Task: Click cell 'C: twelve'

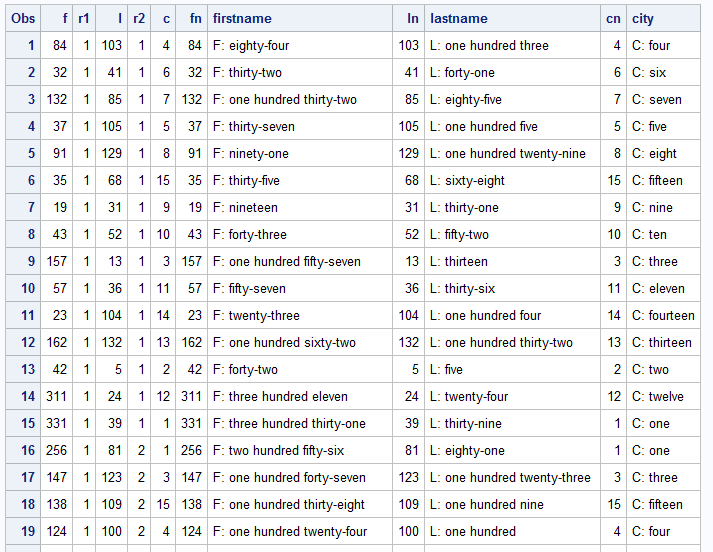Action: pyautogui.click(x=657, y=397)
